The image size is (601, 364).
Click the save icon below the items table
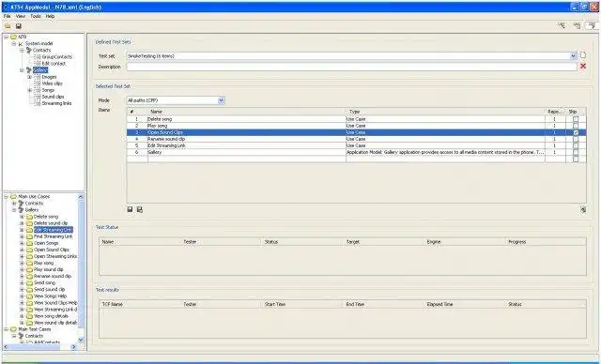(x=130, y=209)
